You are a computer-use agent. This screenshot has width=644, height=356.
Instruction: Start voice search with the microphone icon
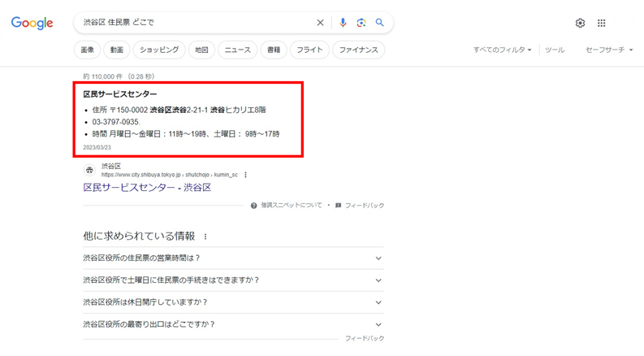[x=343, y=23]
